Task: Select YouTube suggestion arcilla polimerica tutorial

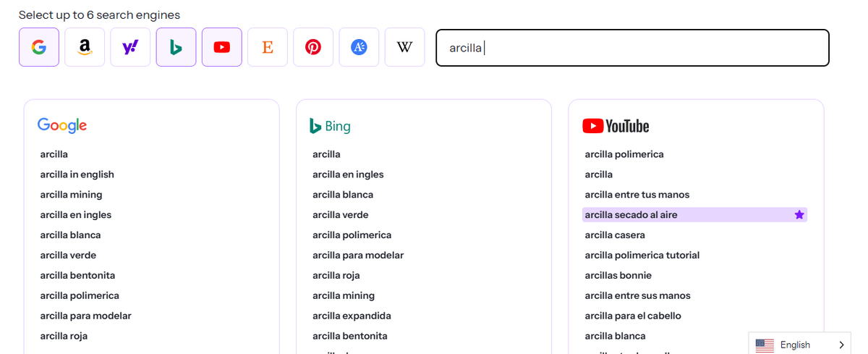Action: [642, 256]
